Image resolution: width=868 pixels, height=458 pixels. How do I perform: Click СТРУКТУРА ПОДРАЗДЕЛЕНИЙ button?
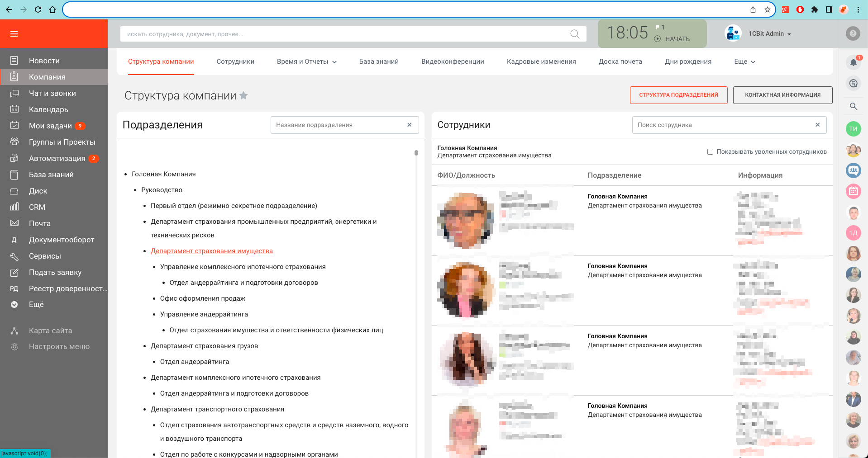pyautogui.click(x=678, y=95)
